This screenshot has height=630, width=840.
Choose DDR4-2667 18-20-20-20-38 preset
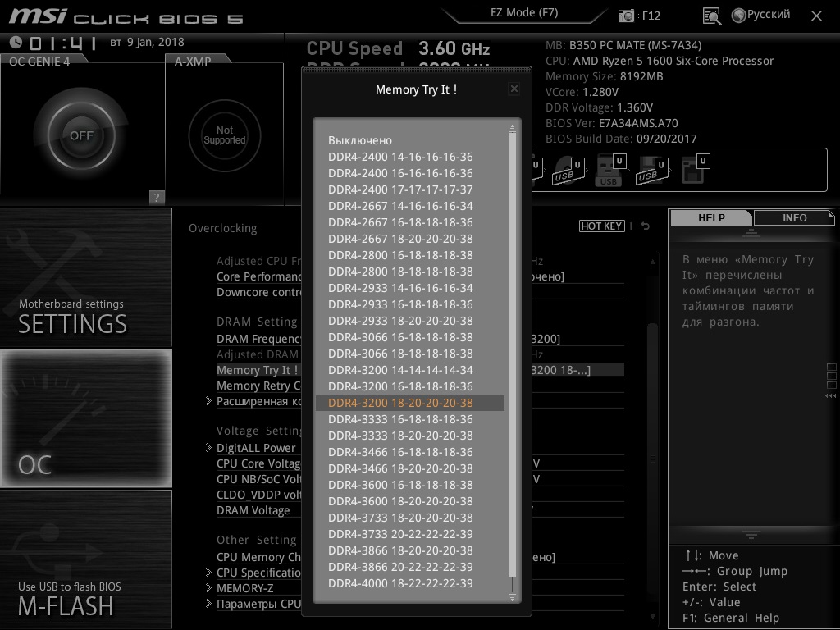pyautogui.click(x=410, y=239)
